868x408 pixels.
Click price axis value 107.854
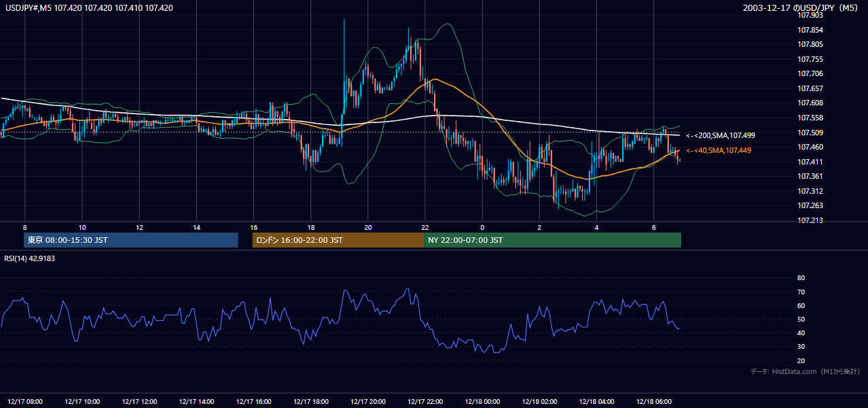coord(810,30)
